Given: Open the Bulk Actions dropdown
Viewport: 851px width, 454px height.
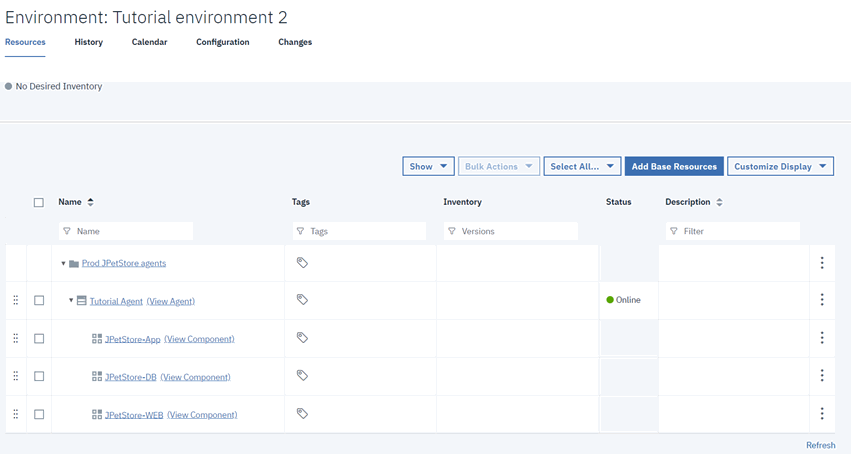Looking at the screenshot, I should (499, 167).
